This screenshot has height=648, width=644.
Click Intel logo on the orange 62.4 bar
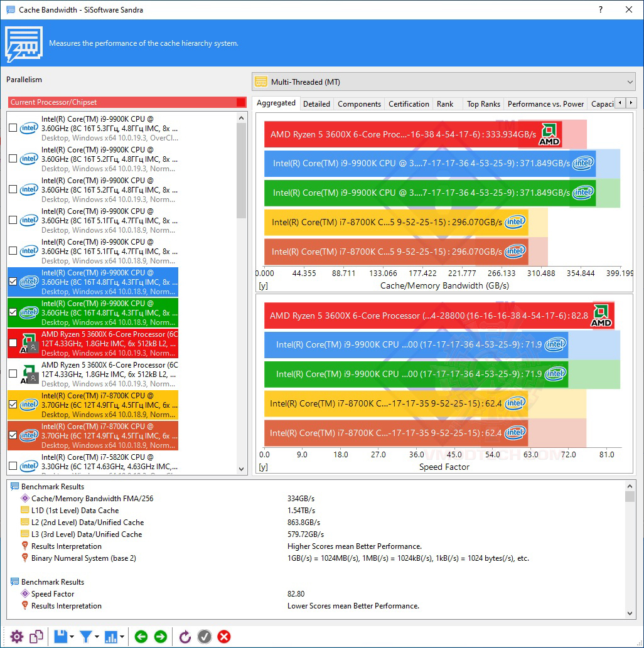515,433
